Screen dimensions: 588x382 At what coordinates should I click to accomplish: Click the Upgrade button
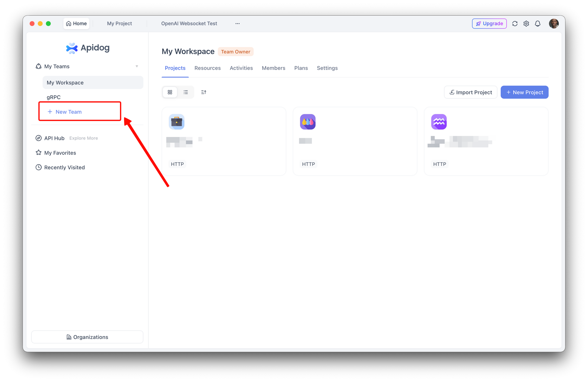pyautogui.click(x=489, y=24)
